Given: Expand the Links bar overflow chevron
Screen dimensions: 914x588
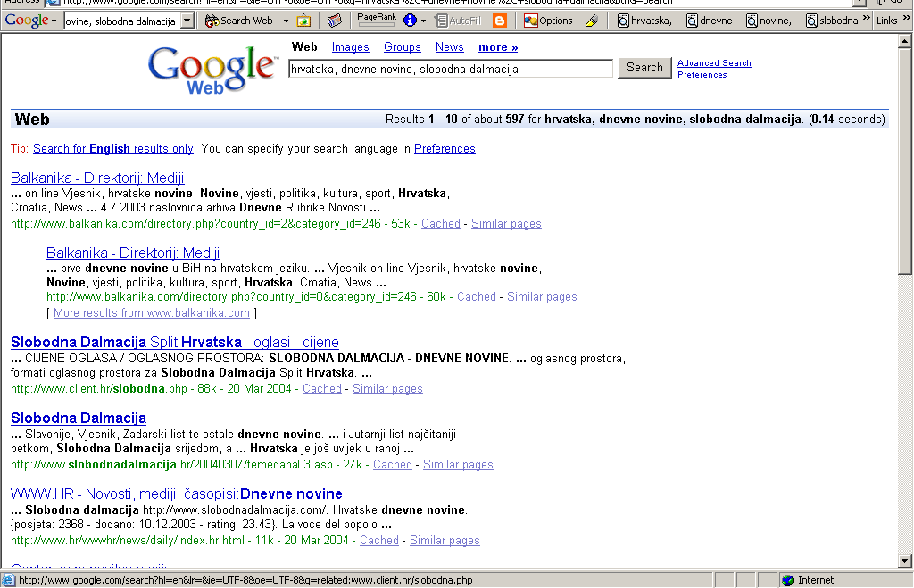Looking at the screenshot, I should click(907, 19).
